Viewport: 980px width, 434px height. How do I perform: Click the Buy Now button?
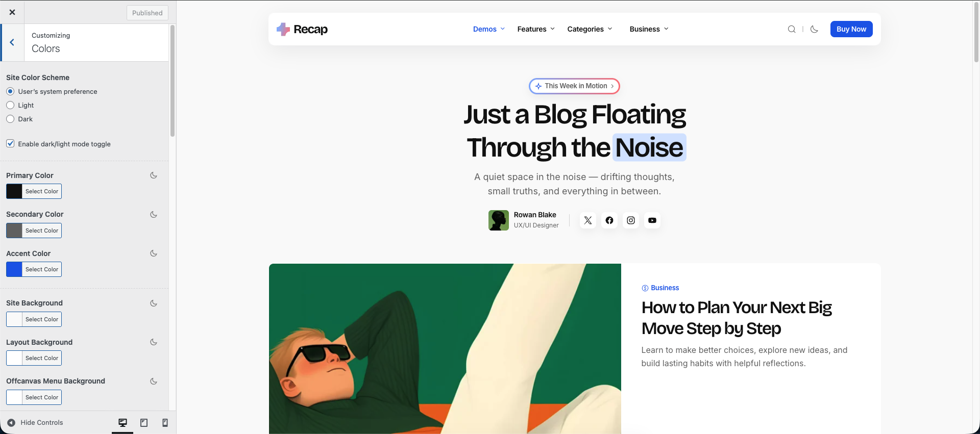[851, 29]
